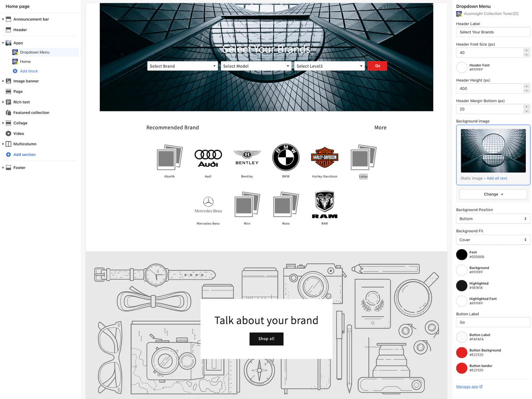Click the Page section icon
Image resolution: width=532 pixels, height=399 pixels.
(x=8, y=91)
